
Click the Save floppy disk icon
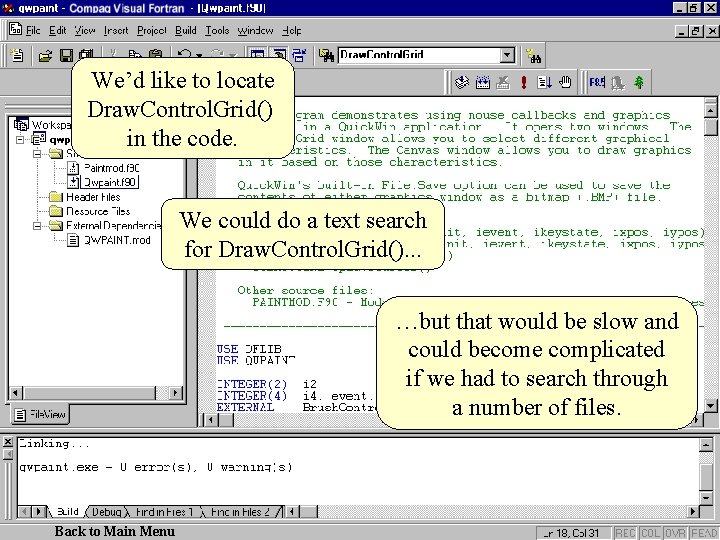tap(67, 56)
